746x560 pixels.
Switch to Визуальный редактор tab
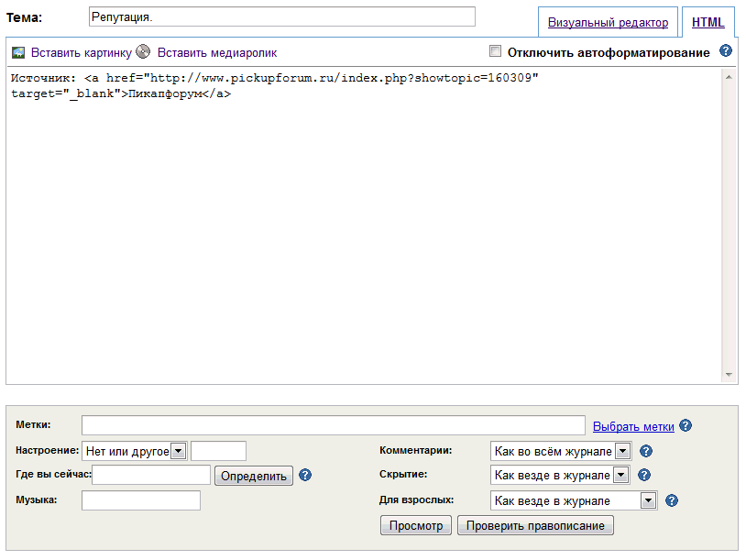click(x=608, y=23)
